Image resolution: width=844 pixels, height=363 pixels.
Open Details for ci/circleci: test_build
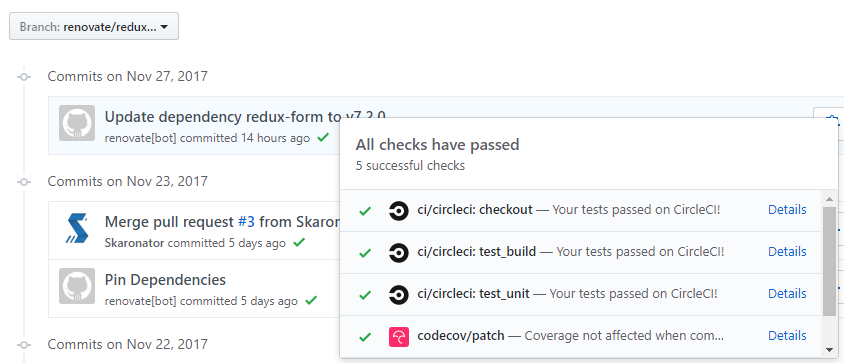click(787, 252)
